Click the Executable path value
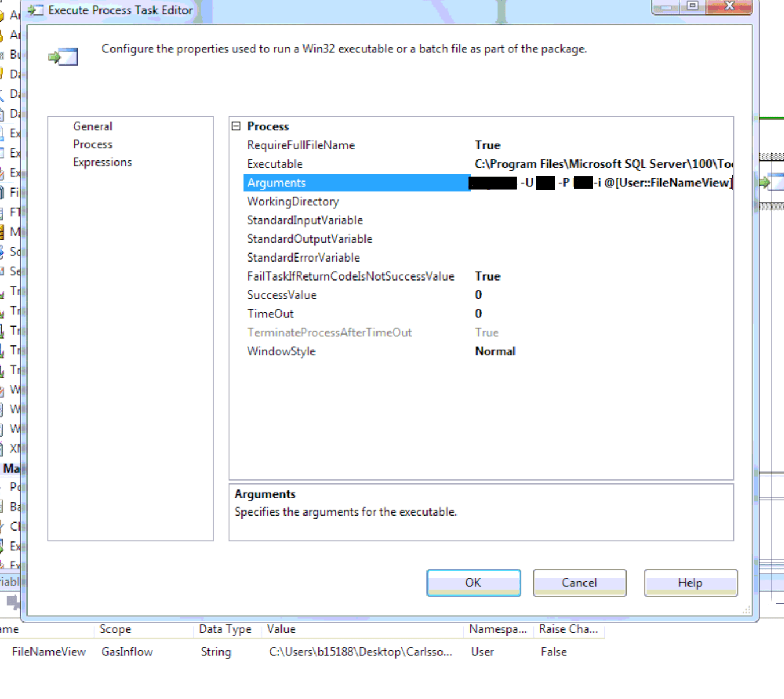 coord(604,164)
